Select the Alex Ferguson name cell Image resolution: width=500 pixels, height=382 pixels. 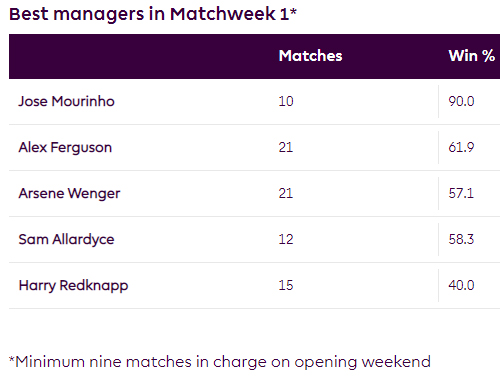click(x=65, y=147)
